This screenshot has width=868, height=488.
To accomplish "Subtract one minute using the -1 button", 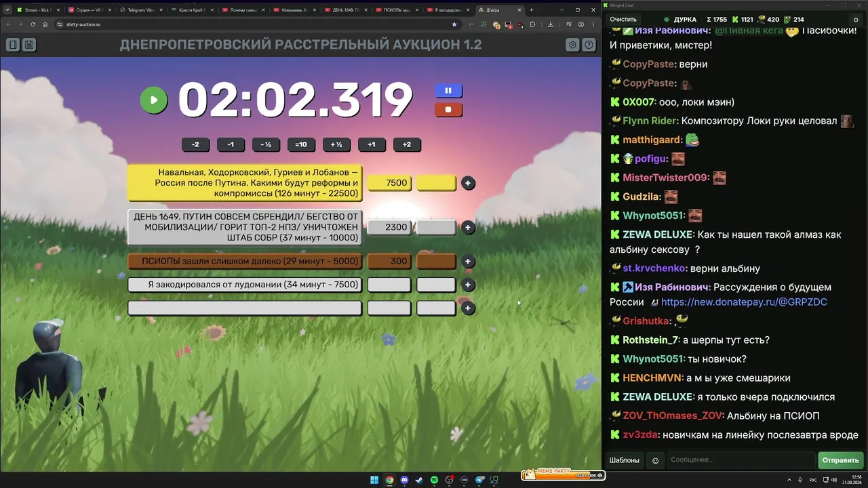I will 231,144.
